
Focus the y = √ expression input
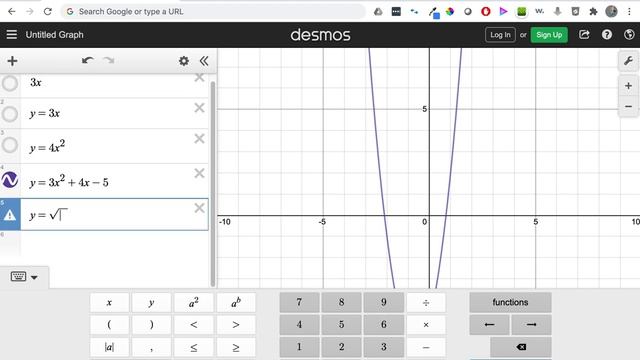(114, 215)
